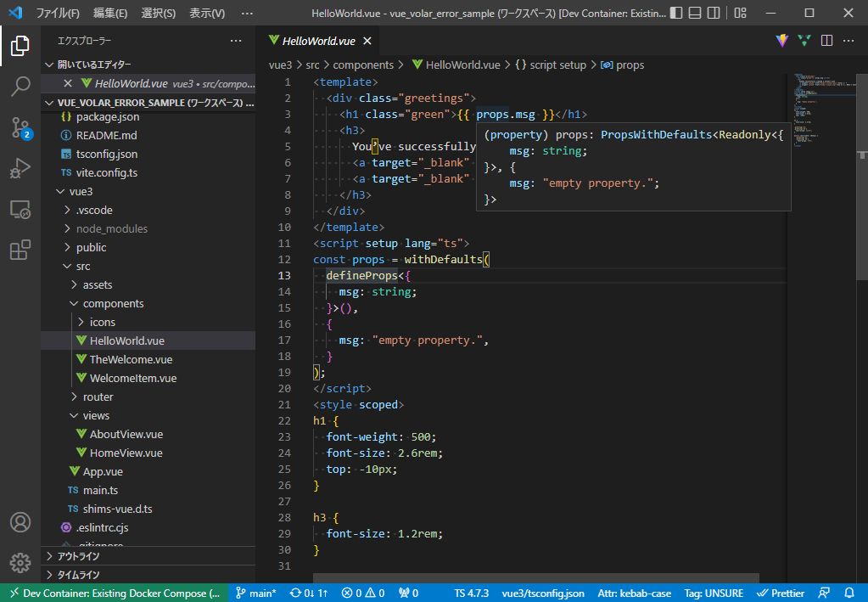The width and height of the screenshot is (868, 602).
Task: Open the 編集(E) menu
Action: 110,13
